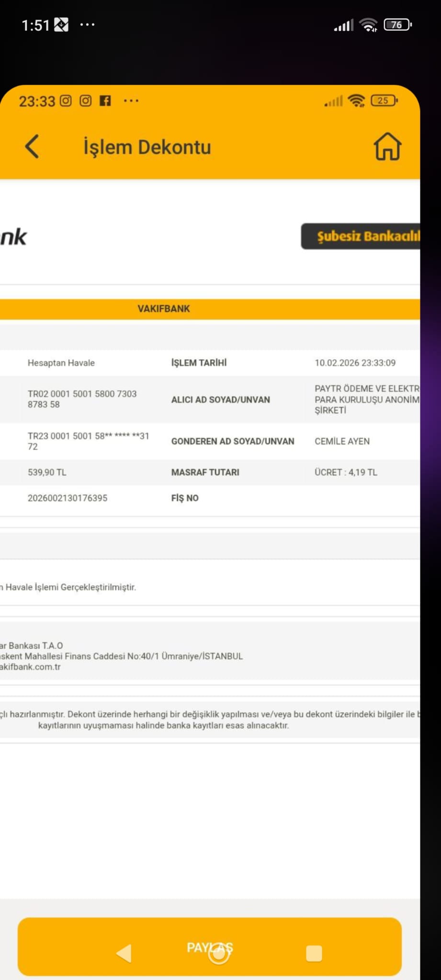441x980 pixels.
Task: Tap the Şubesiz Bankacılık badge
Action: [360, 236]
